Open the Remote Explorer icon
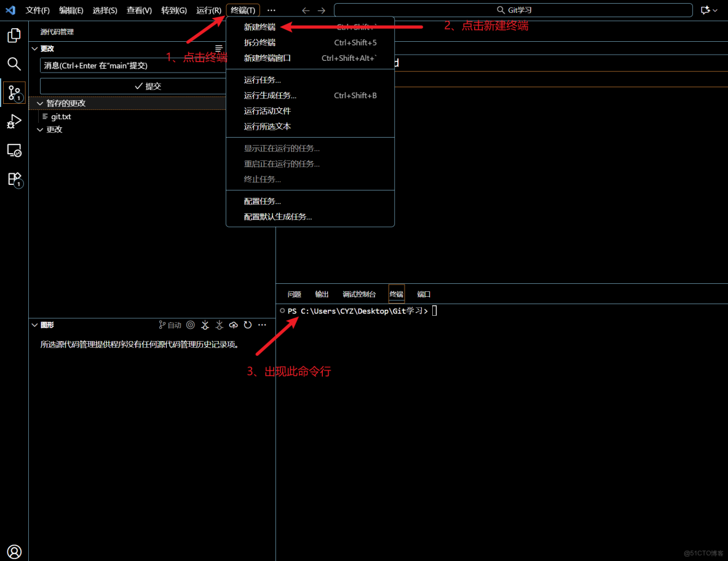The height and width of the screenshot is (561, 728). (14, 151)
